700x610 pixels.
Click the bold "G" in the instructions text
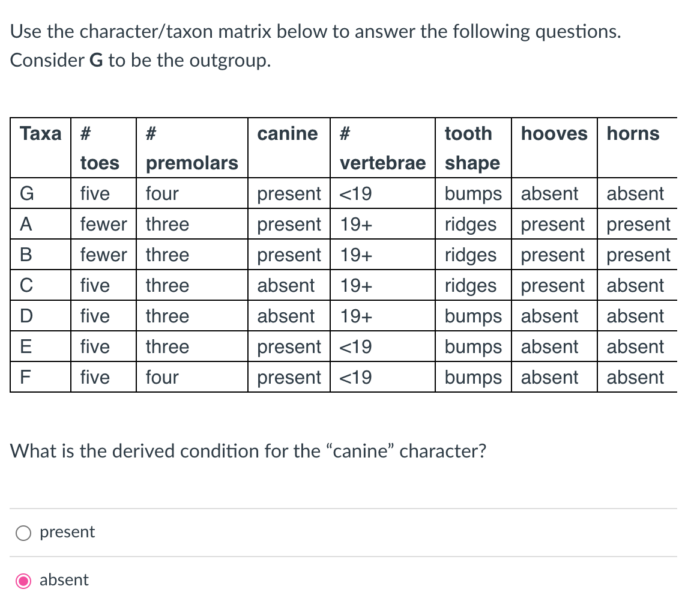[91, 60]
